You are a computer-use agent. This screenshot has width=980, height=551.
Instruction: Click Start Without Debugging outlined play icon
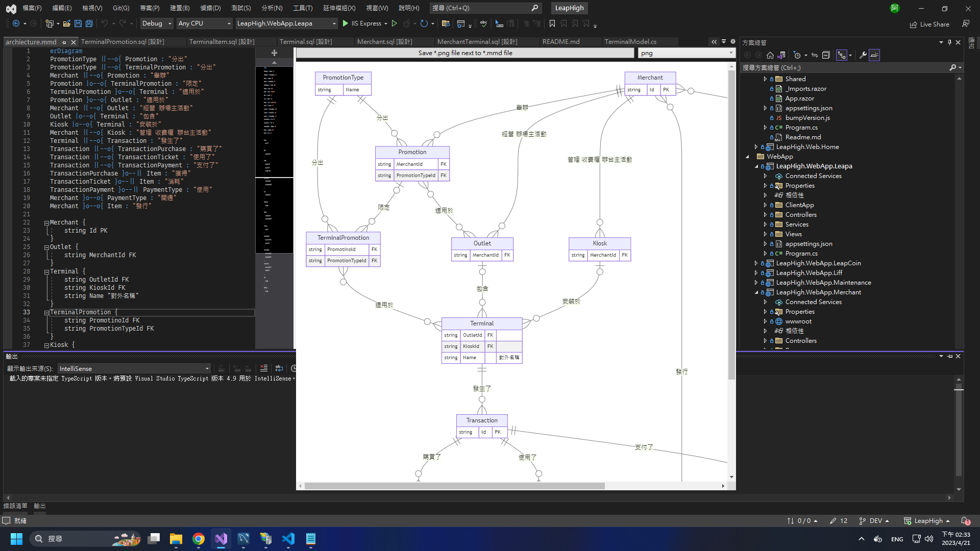tap(394, 23)
